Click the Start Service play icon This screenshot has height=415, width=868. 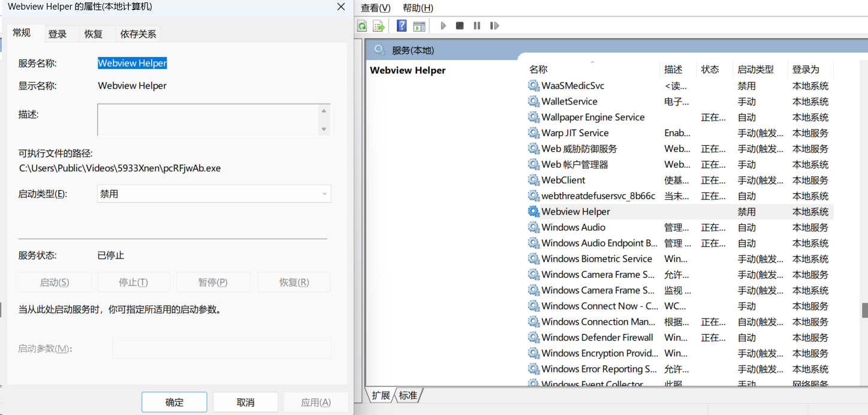444,26
